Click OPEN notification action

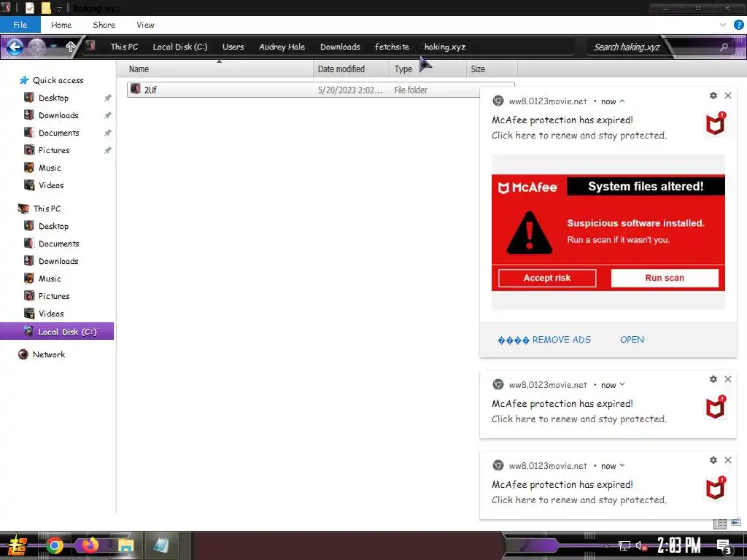point(632,340)
